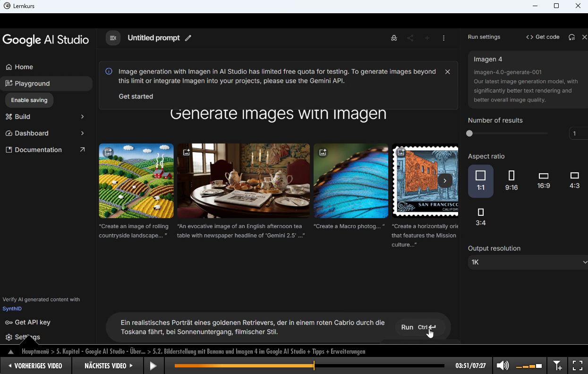Click the pencil icon to rename Untitled prompt
The image size is (588, 374).
[x=188, y=38]
